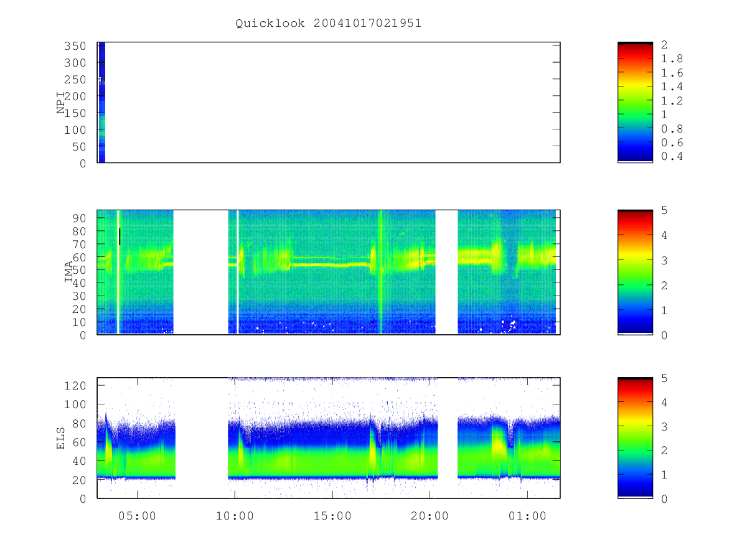Viewport: 747px width, 560px height.
Task: Click the IMA color scale bar
Action: [635, 273]
